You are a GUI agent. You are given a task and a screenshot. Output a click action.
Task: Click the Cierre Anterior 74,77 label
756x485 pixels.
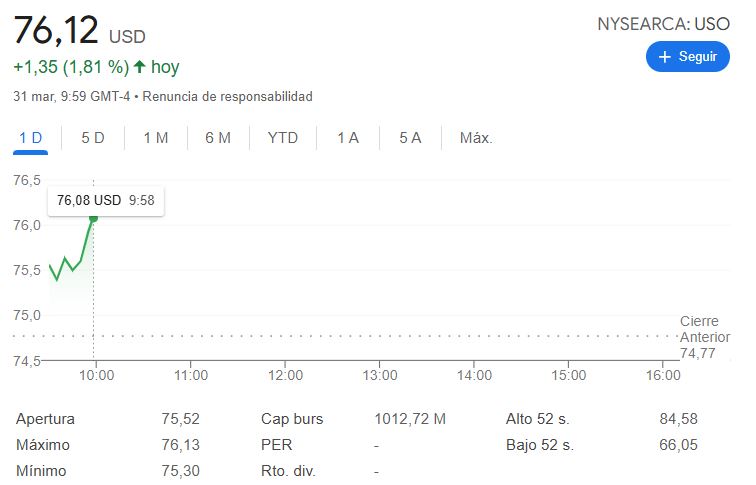(x=704, y=337)
